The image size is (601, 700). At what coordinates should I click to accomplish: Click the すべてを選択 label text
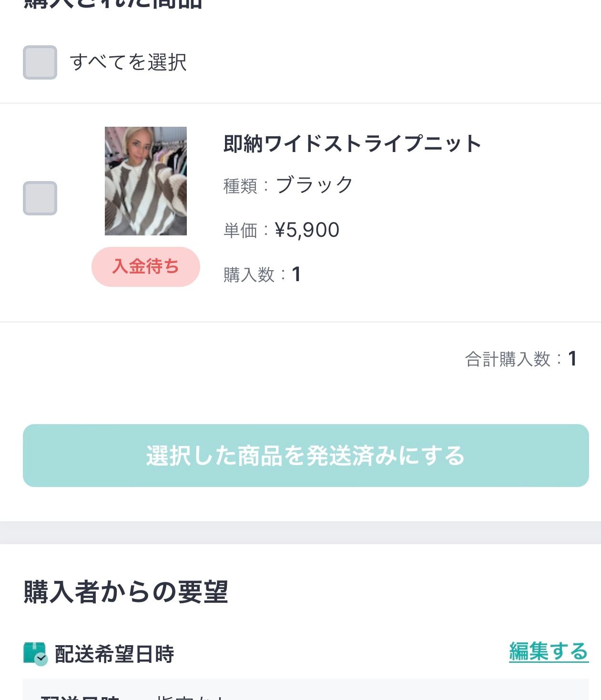click(128, 62)
